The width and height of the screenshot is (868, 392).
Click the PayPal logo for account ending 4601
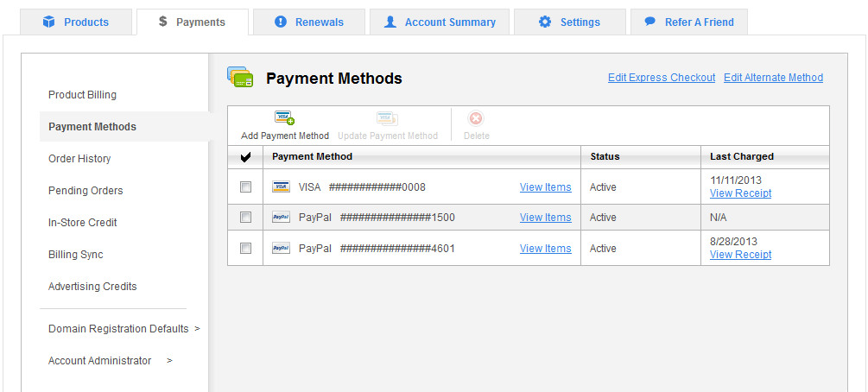281,249
